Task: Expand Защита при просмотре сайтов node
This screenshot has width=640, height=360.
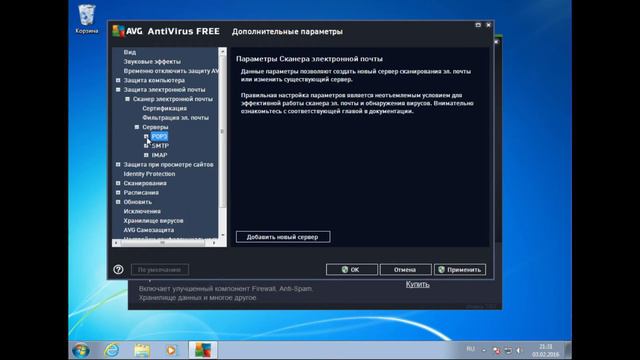Action: [x=118, y=164]
